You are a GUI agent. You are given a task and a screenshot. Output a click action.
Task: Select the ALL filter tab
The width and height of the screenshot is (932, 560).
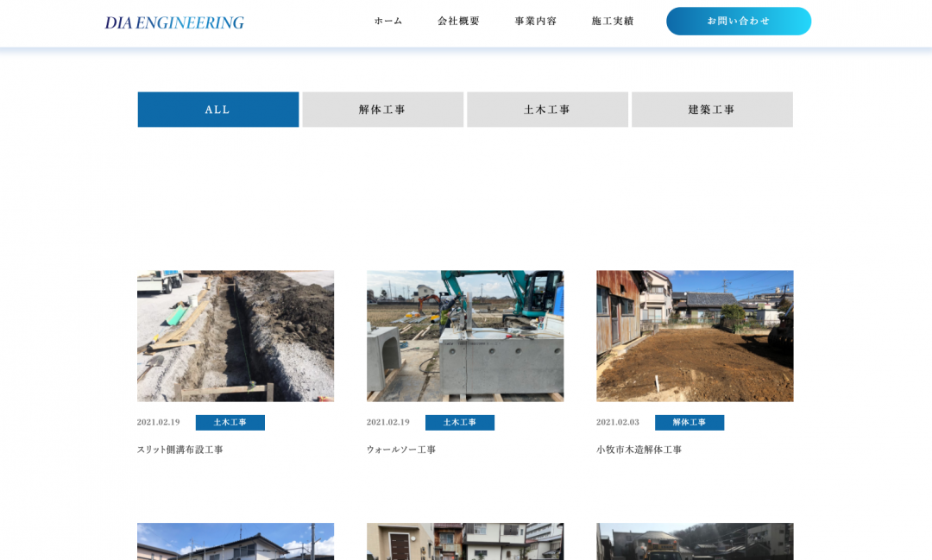[218, 110]
